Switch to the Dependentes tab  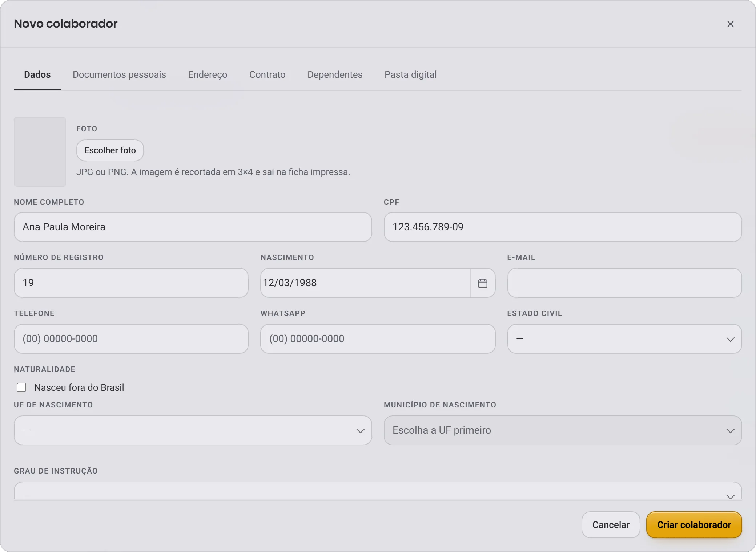(335, 74)
